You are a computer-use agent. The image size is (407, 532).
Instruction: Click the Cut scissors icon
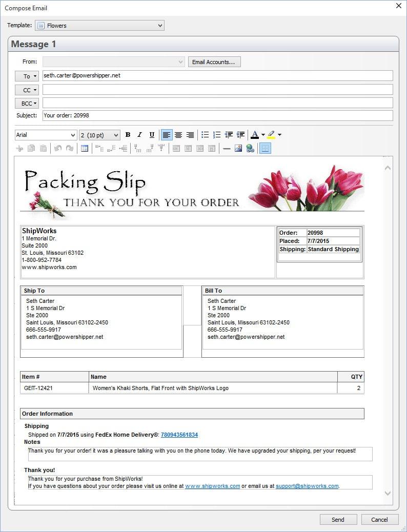19,148
